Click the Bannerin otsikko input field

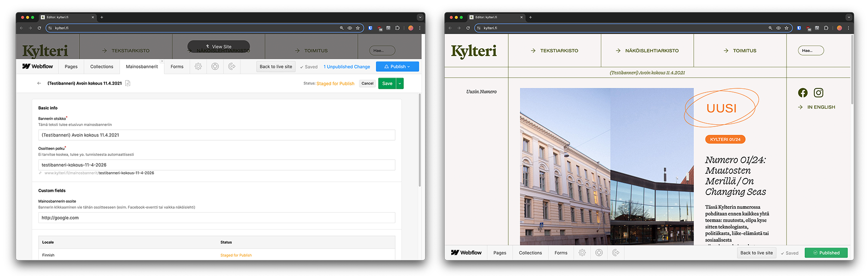[217, 135]
